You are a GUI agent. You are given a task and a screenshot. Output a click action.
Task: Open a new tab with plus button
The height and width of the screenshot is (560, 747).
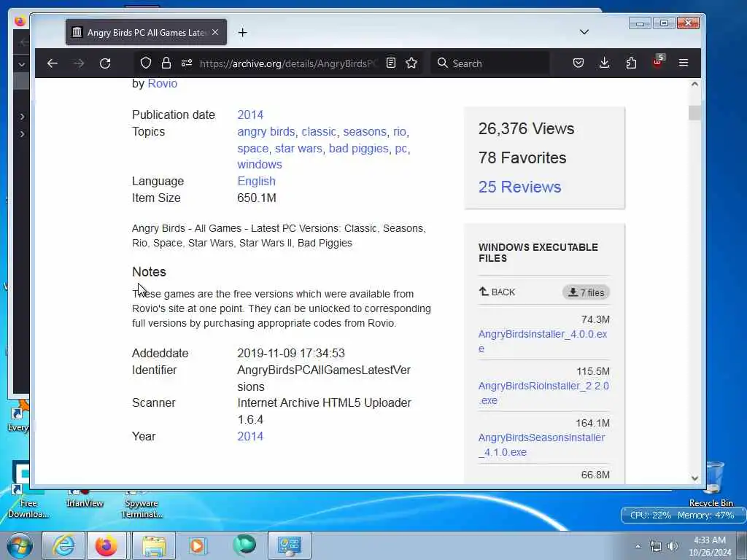point(242,32)
